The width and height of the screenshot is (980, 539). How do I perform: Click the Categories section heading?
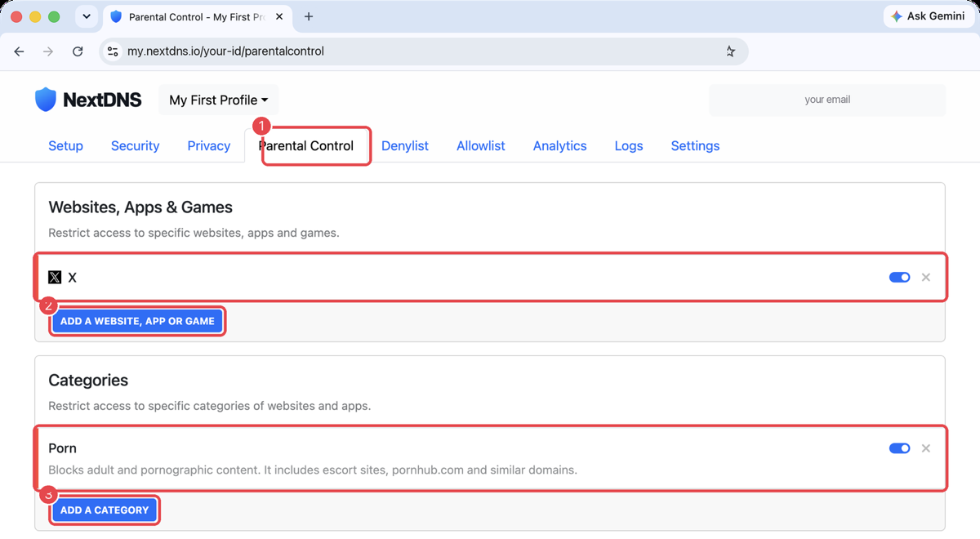(88, 381)
